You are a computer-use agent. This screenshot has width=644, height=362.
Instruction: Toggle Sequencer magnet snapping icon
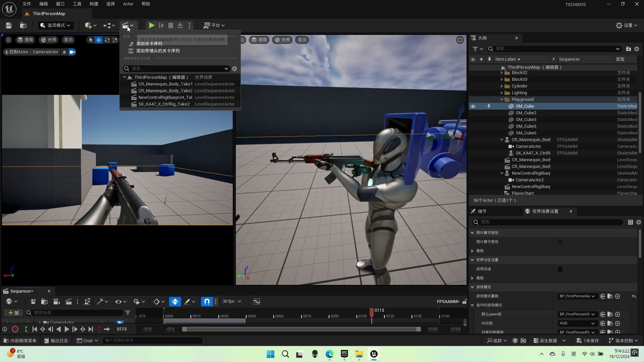click(207, 302)
